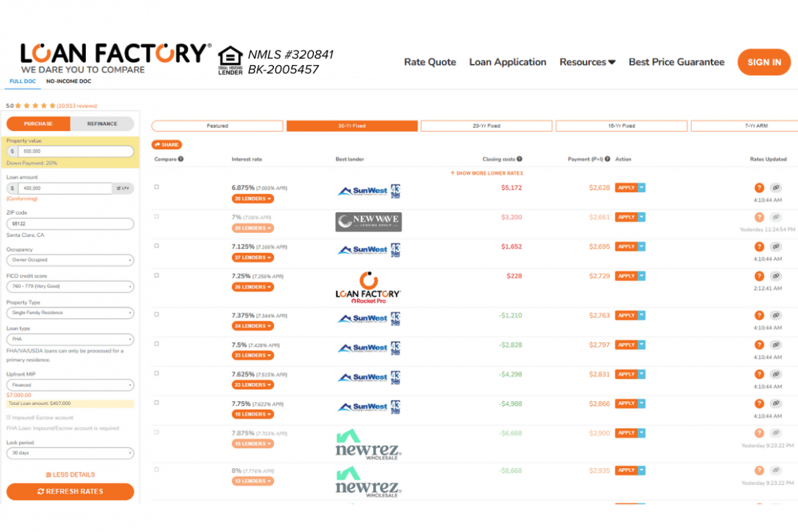Open the Upfront MIP dropdown
This screenshot has width=798, height=532.
(70, 385)
